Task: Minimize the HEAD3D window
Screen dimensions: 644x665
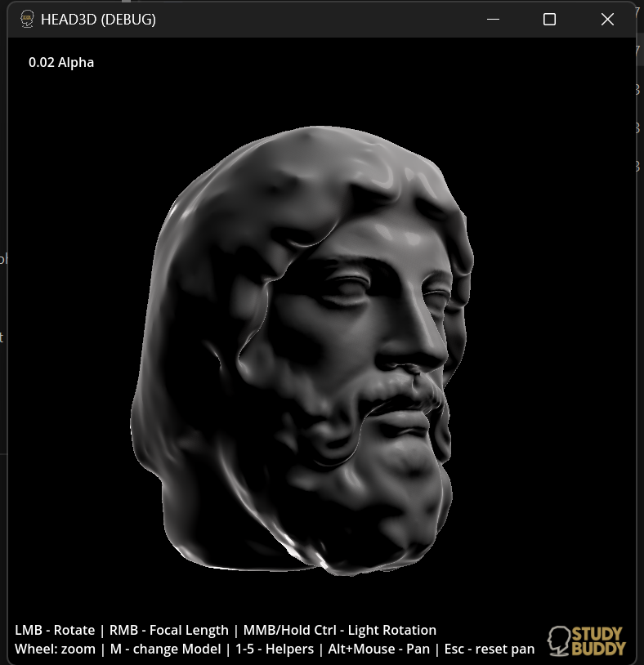Action: pos(493,19)
